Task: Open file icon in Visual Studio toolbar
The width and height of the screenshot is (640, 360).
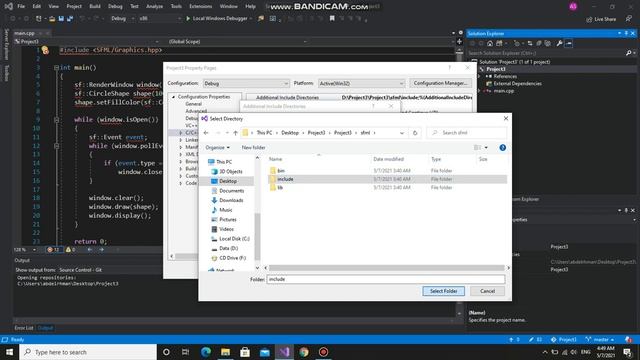Action: click(52, 18)
